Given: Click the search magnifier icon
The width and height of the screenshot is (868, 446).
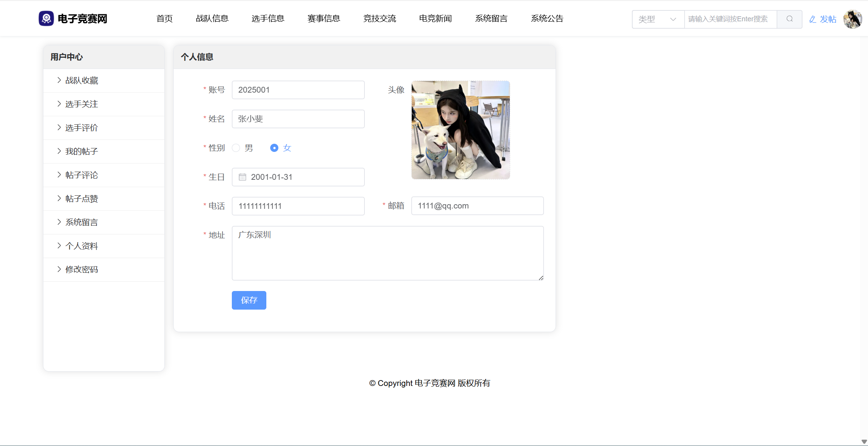Looking at the screenshot, I should click(x=789, y=19).
